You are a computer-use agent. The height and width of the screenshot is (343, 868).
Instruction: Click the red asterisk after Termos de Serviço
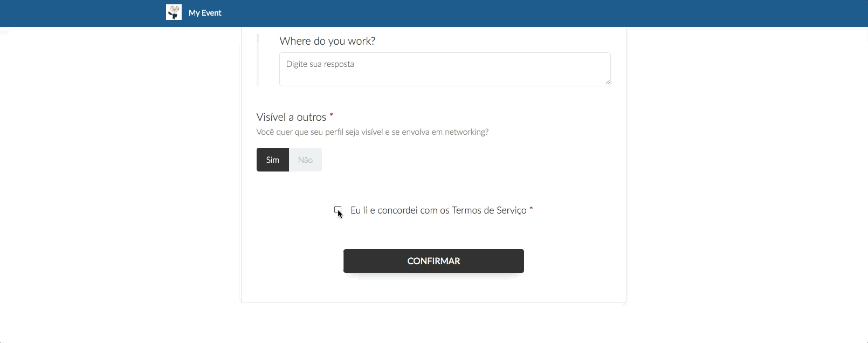(x=531, y=209)
